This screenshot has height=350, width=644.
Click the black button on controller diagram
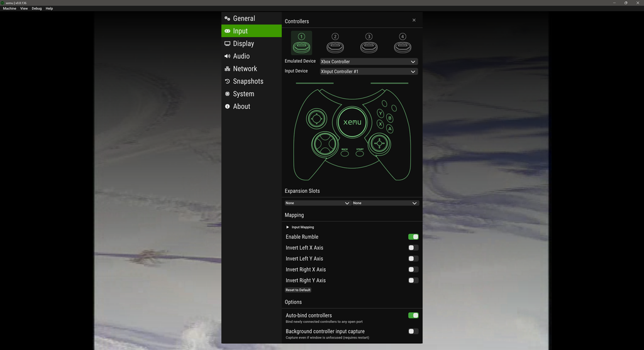click(394, 108)
